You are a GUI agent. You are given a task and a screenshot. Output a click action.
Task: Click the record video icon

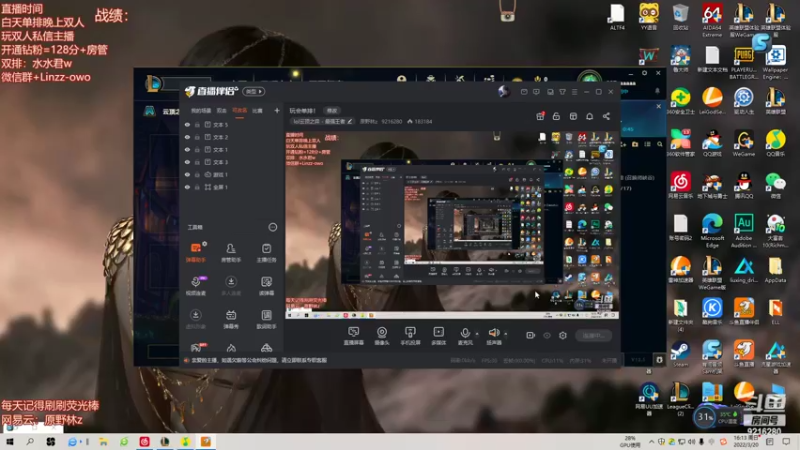pos(531,335)
